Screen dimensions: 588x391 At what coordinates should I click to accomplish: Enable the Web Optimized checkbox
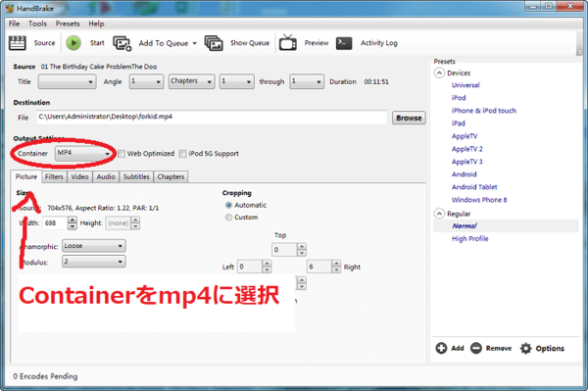[x=122, y=154]
